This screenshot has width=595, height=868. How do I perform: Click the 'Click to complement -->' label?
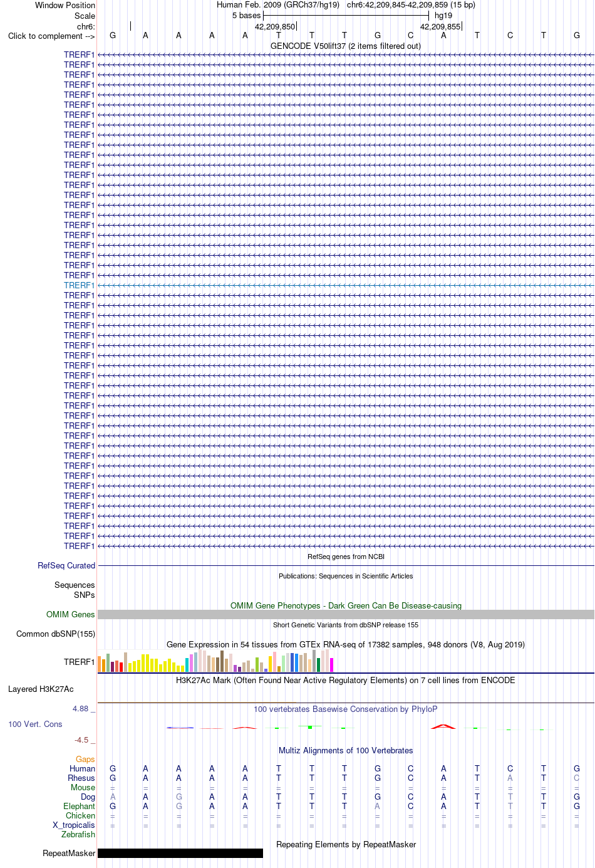(51, 36)
